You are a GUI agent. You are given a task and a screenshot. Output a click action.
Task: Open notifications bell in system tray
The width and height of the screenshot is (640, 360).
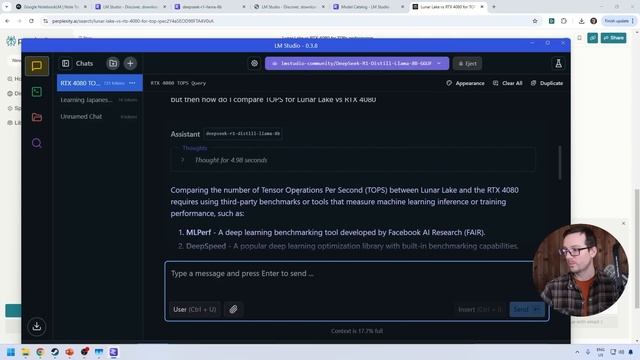[x=631, y=352]
